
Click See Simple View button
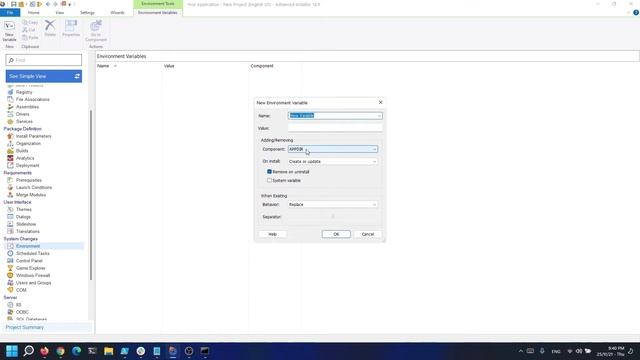click(x=44, y=76)
